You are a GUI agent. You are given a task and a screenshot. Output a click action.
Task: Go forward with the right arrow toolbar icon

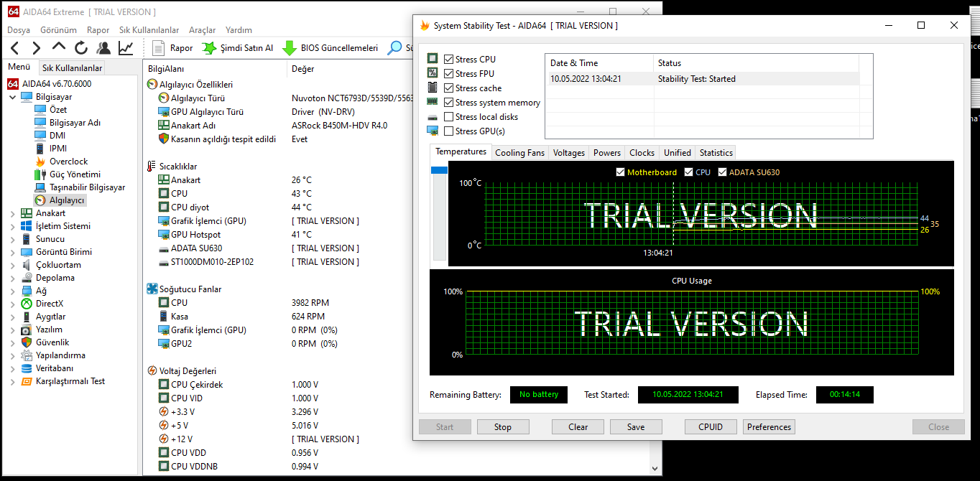tap(37, 48)
